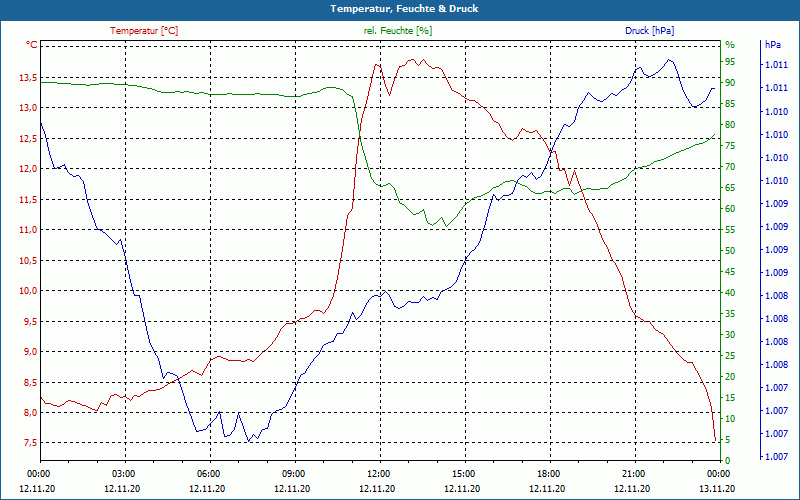Click the 12,0 temperature axis tick
Viewport: 800px width, 500px height.
pos(29,169)
